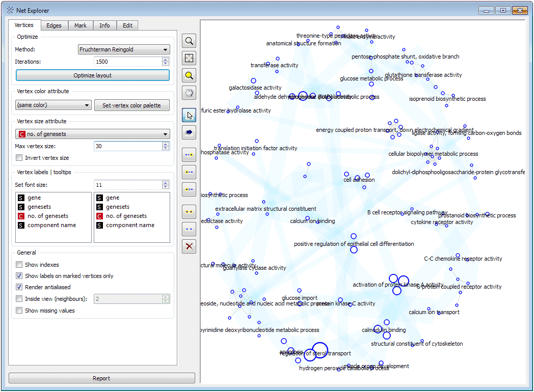Image resolution: width=534 pixels, height=392 pixels.
Task: Open the layout Method dropdown
Action: [123, 49]
